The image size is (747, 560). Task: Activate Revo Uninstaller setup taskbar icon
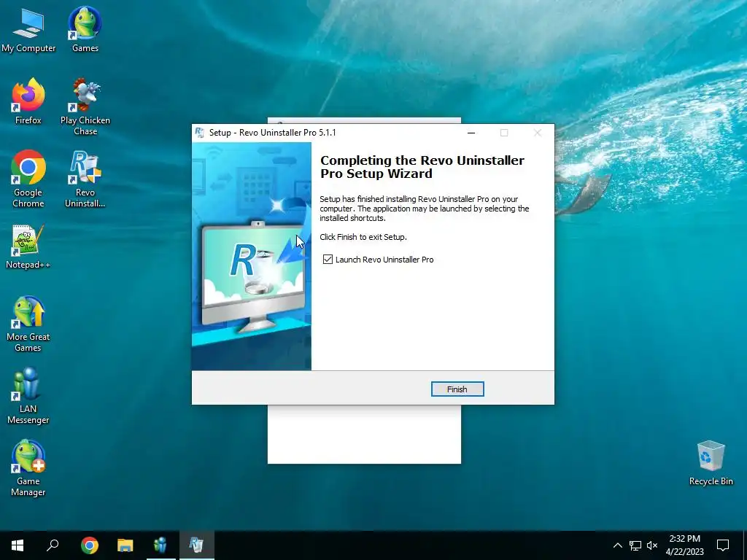(x=196, y=545)
